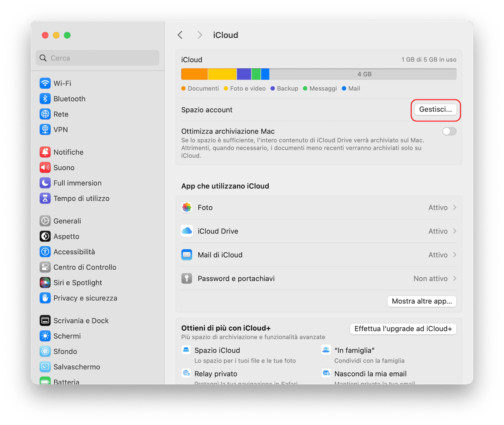
Task: Click the "Attivo" status for Mail di iCloud
Action: click(x=438, y=255)
